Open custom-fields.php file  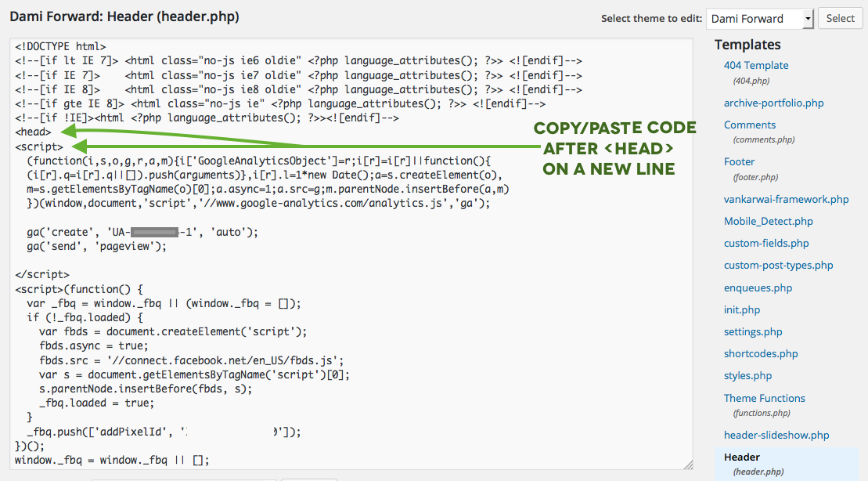point(766,244)
